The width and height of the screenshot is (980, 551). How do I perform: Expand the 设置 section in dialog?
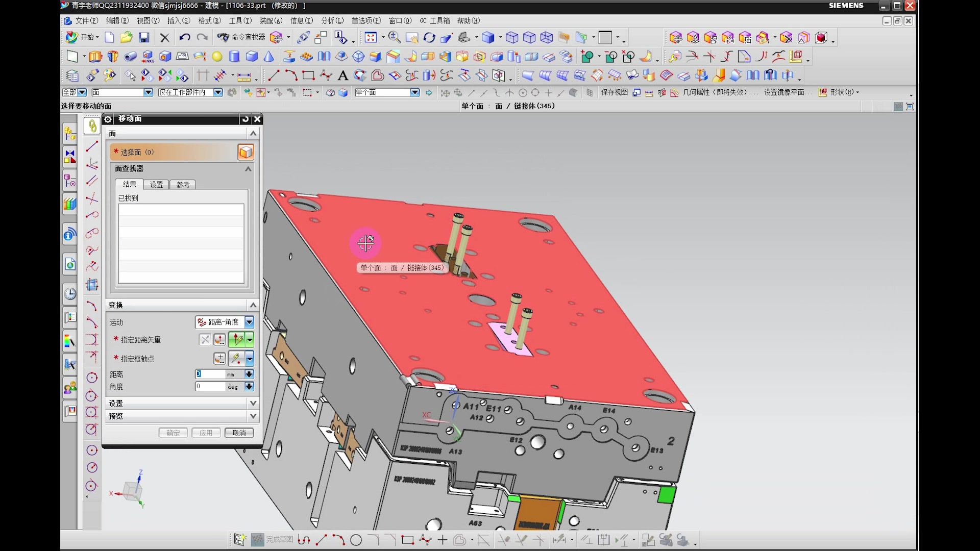tap(253, 403)
